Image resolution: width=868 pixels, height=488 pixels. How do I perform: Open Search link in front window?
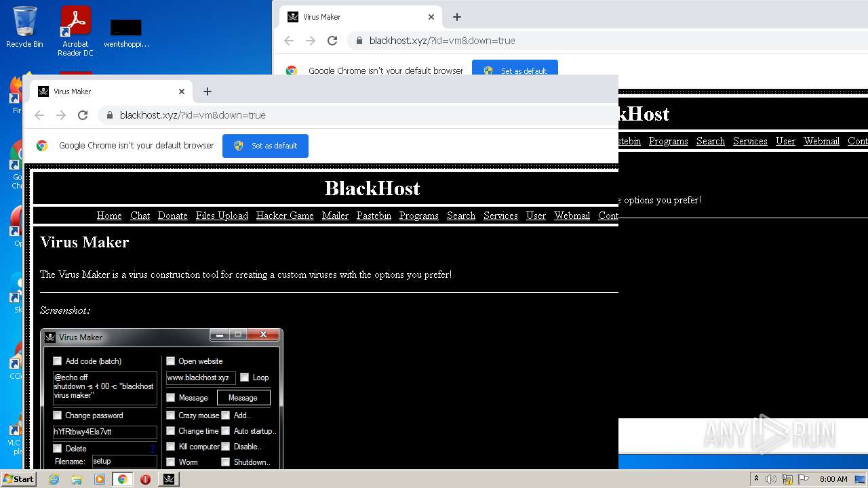[461, 216]
